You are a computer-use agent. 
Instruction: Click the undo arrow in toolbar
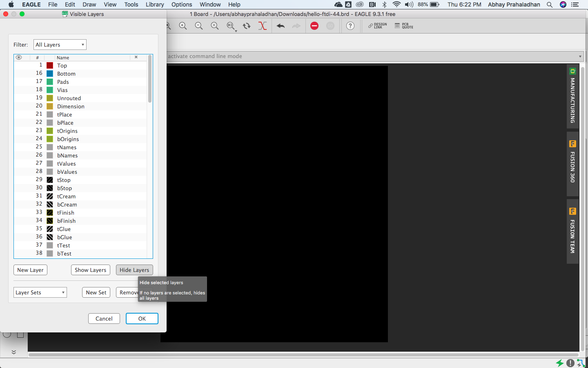(281, 26)
